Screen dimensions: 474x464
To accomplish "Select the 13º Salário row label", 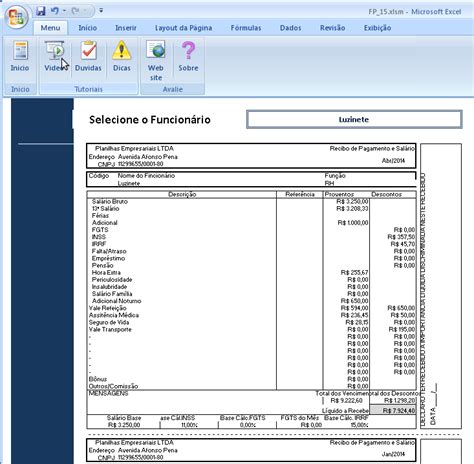I will pos(105,208).
